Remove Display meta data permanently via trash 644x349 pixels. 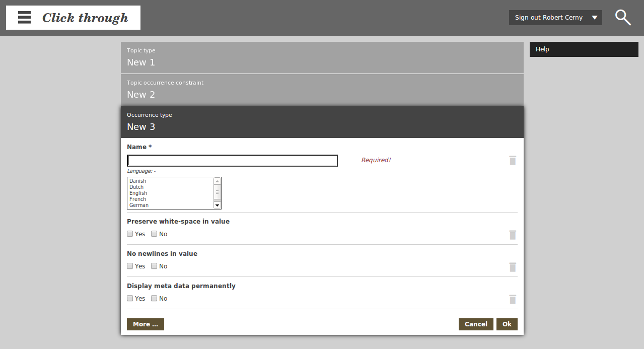coord(513,299)
